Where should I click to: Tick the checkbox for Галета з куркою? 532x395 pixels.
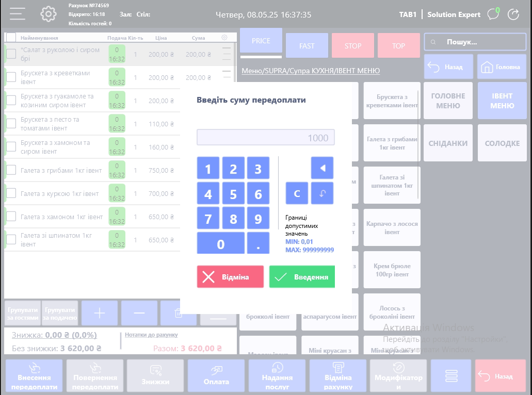tap(11, 193)
